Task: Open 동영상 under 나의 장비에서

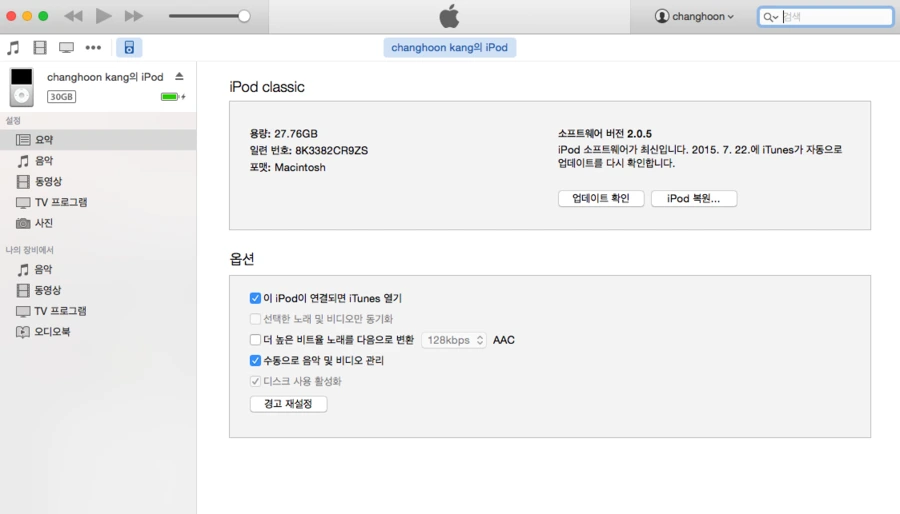Action: coord(98,290)
